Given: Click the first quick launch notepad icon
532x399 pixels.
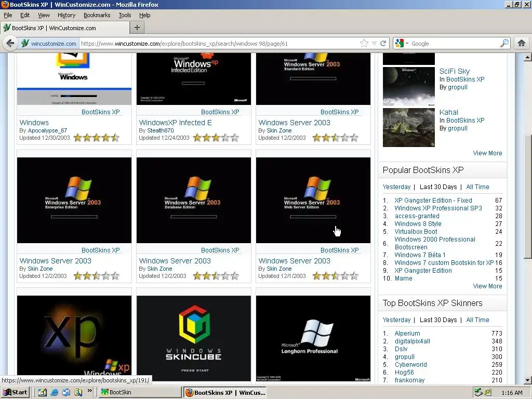Looking at the screenshot, I should pyautogui.click(x=43, y=393).
